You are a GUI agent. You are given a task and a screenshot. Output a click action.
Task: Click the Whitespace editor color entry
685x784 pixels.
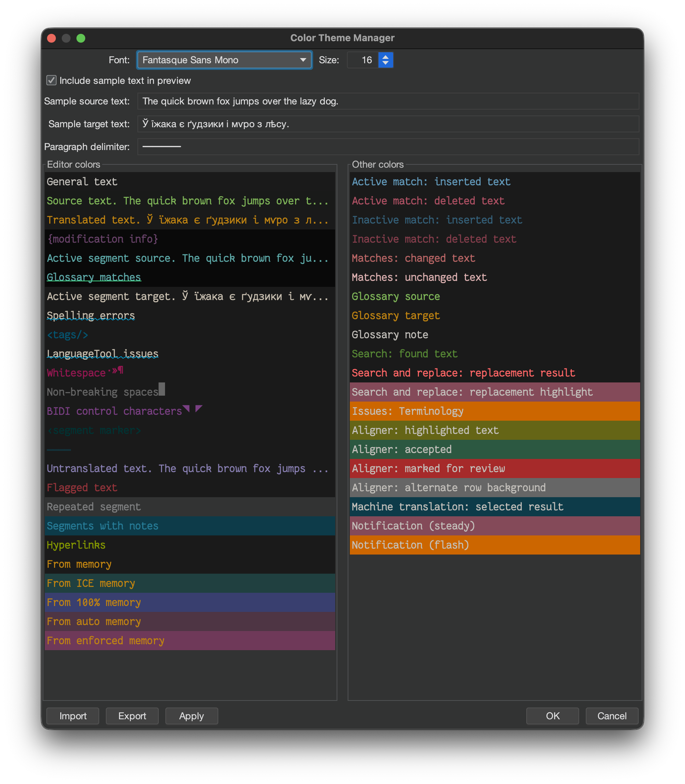pos(76,373)
